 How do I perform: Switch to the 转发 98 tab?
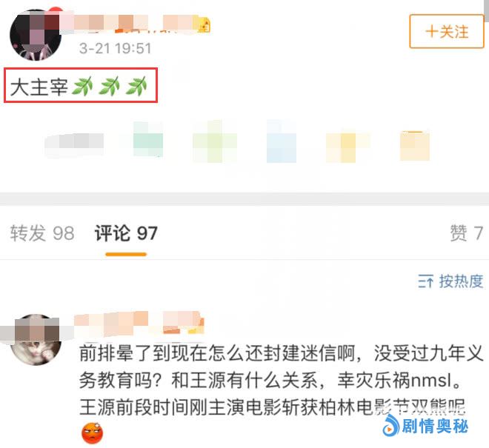click(42, 233)
